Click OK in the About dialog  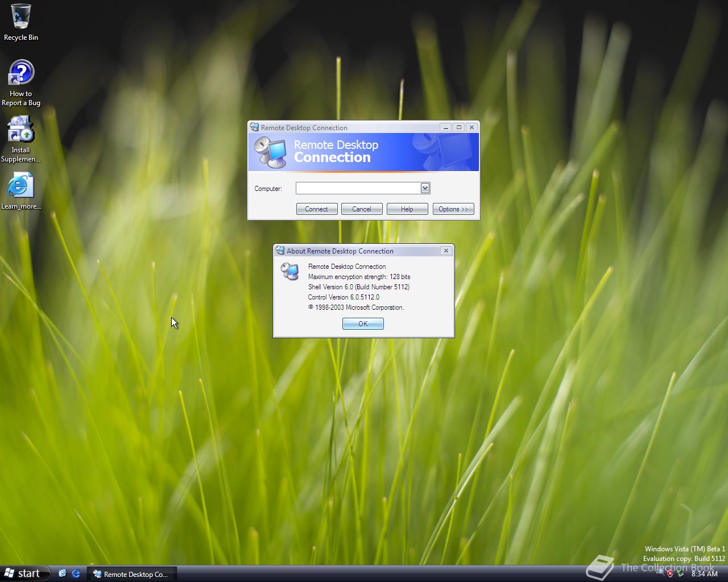tap(363, 324)
